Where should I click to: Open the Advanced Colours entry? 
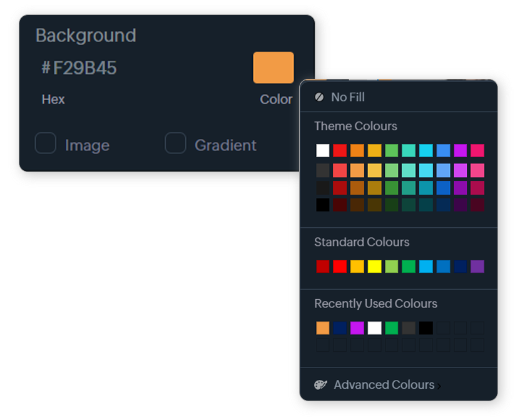pyautogui.click(x=384, y=385)
